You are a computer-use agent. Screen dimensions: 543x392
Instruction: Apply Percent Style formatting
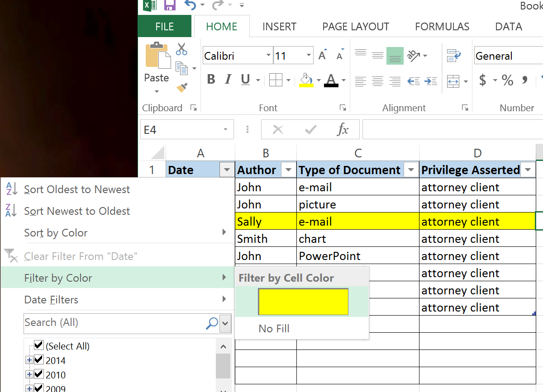click(x=507, y=80)
